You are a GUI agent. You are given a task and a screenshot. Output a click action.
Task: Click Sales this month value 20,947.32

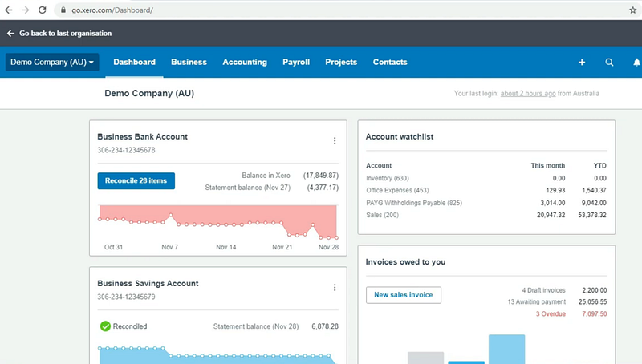pos(551,215)
